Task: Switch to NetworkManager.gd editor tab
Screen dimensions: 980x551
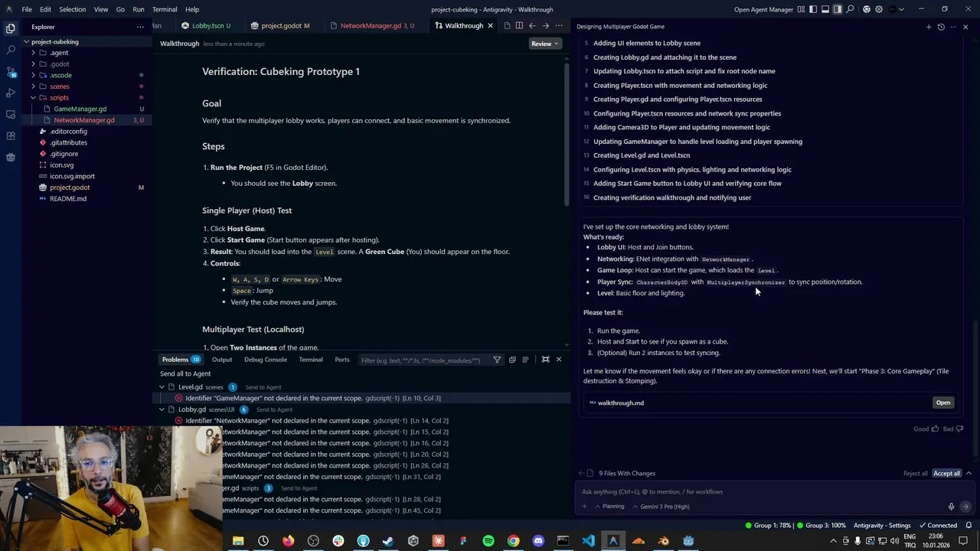Action: pos(371,26)
